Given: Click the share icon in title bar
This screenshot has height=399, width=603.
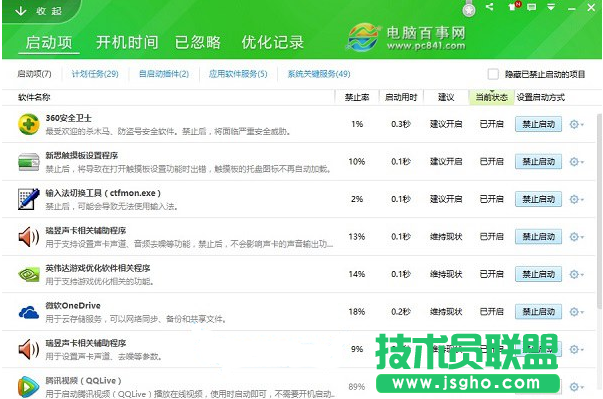Looking at the screenshot, I should click(490, 7).
